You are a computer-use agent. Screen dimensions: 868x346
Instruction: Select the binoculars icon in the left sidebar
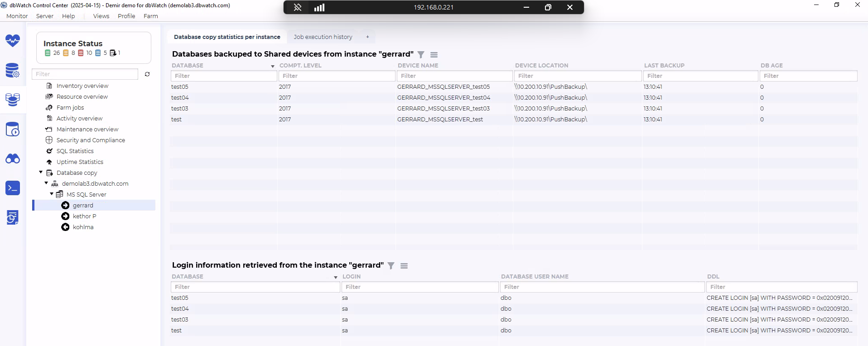click(x=13, y=159)
